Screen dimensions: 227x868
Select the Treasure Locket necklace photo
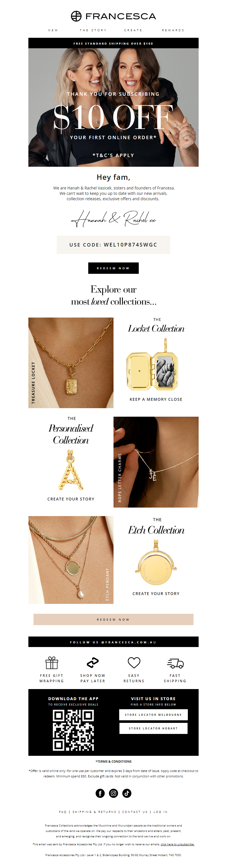71,362
